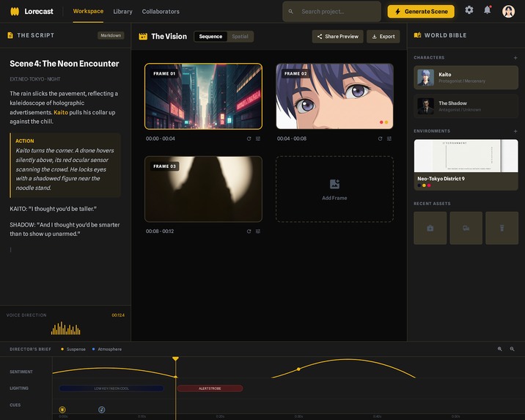525x420 pixels.
Task: Add a new environment with plus
Action: [x=515, y=131]
